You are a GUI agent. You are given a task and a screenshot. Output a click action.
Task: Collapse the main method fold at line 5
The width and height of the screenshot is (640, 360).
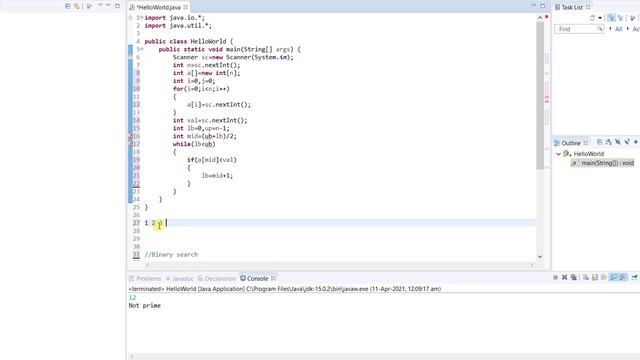(142, 49)
